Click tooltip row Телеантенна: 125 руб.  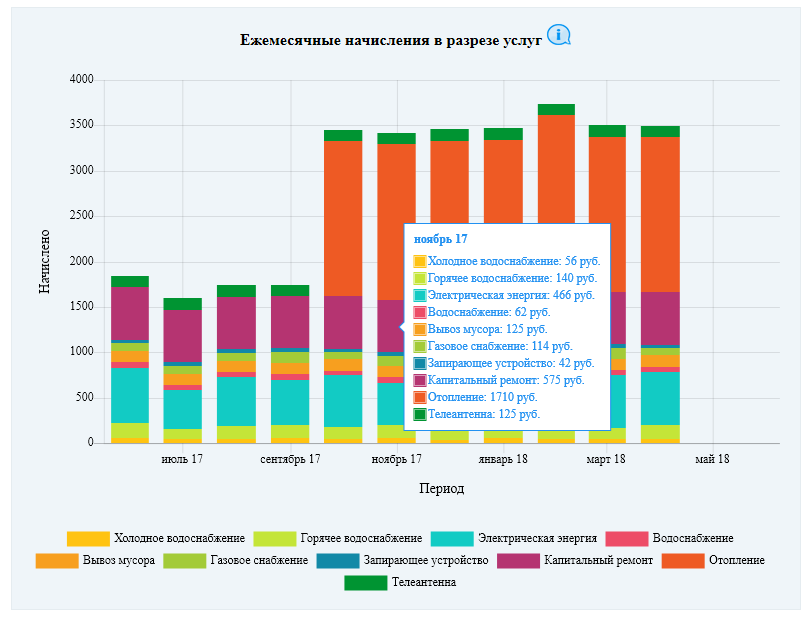click(x=477, y=414)
